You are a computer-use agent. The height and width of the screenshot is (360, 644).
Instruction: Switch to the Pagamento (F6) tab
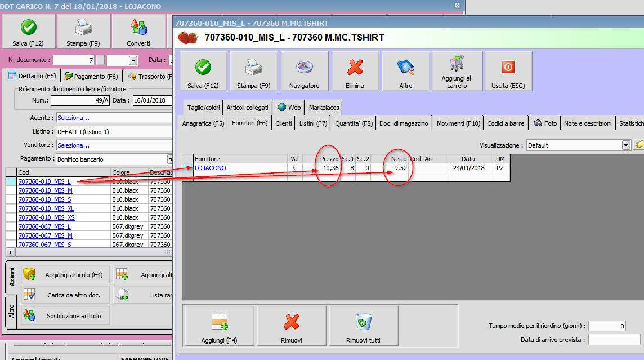(x=91, y=76)
